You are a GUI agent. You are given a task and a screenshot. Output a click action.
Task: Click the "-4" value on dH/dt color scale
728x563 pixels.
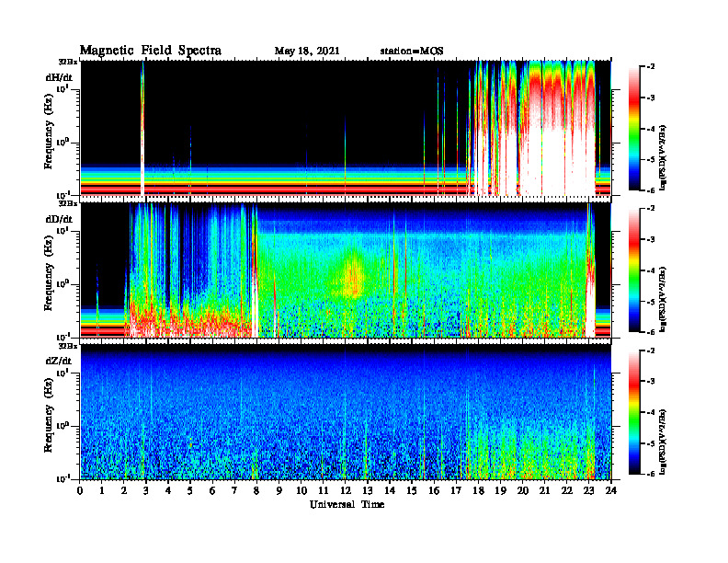(x=652, y=129)
